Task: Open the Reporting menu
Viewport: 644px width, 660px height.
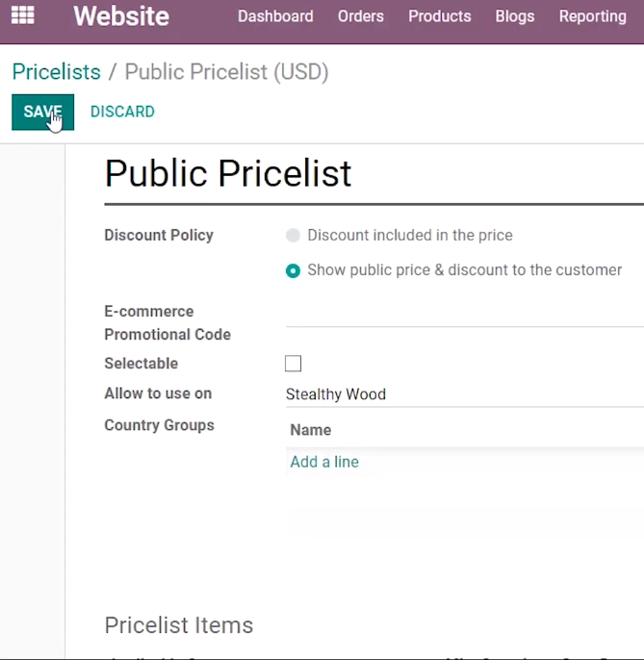Action: point(593,16)
